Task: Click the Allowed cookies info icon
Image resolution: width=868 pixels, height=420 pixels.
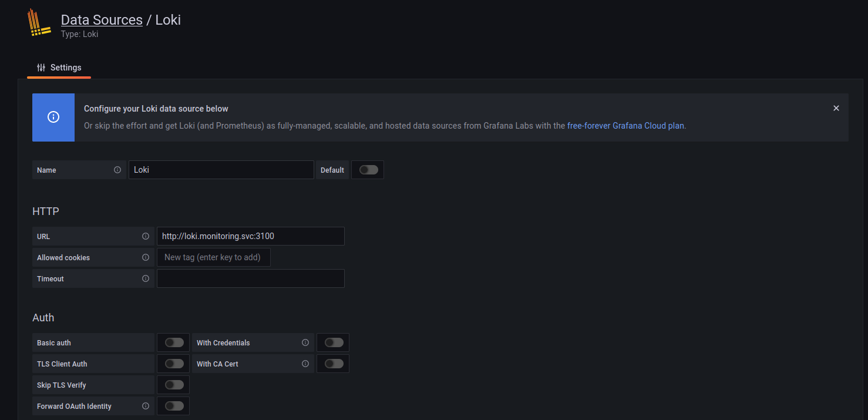Action: tap(146, 257)
